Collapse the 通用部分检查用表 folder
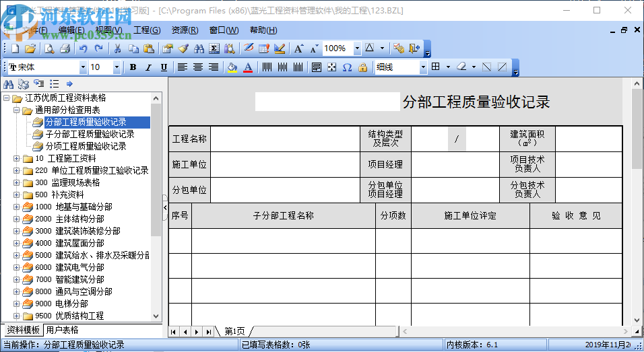This screenshot has height=352, width=644. [16, 110]
